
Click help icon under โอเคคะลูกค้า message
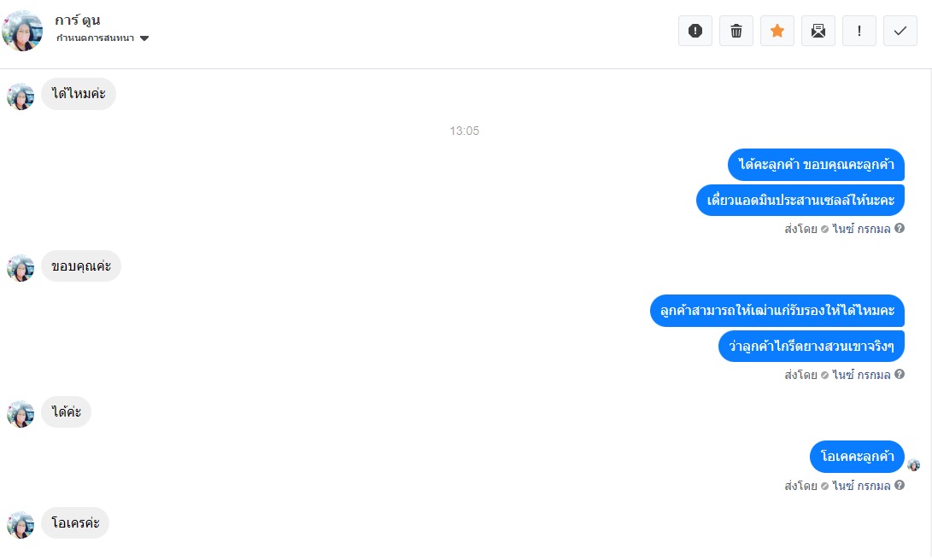click(x=900, y=485)
